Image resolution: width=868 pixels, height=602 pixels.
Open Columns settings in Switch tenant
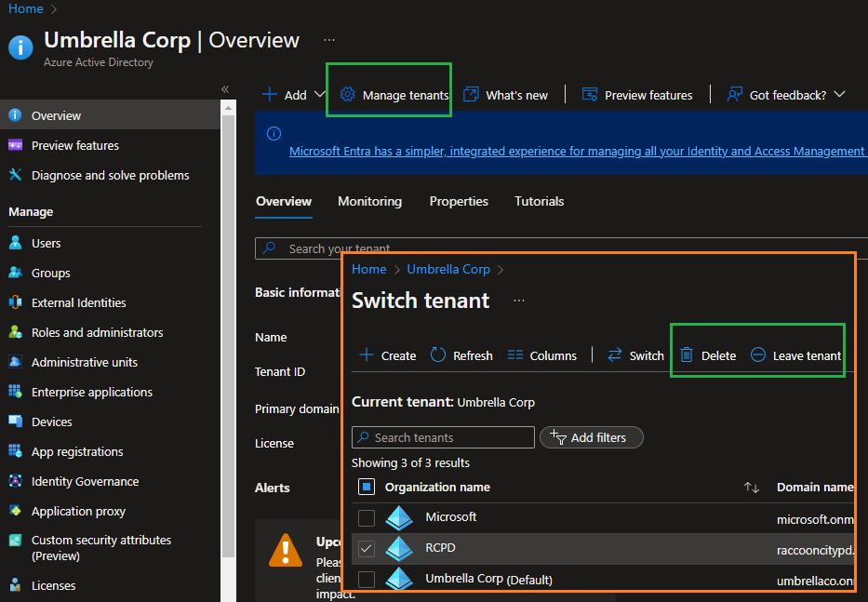542,355
